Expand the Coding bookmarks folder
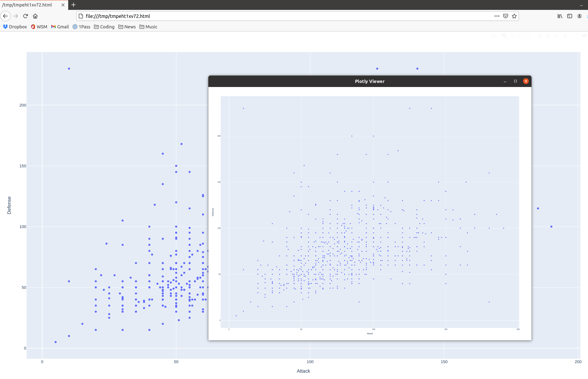Image resolution: width=588 pixels, height=379 pixels. [x=104, y=27]
